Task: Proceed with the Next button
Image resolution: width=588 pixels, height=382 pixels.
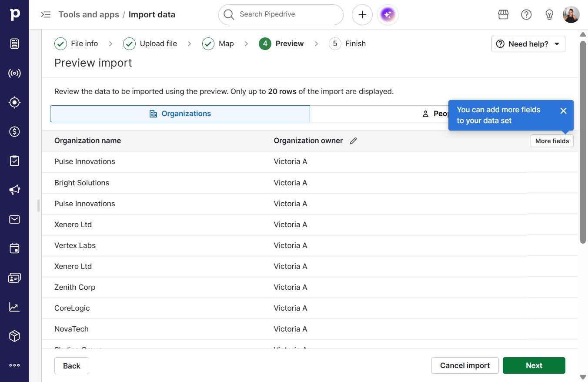Action: (x=534, y=365)
